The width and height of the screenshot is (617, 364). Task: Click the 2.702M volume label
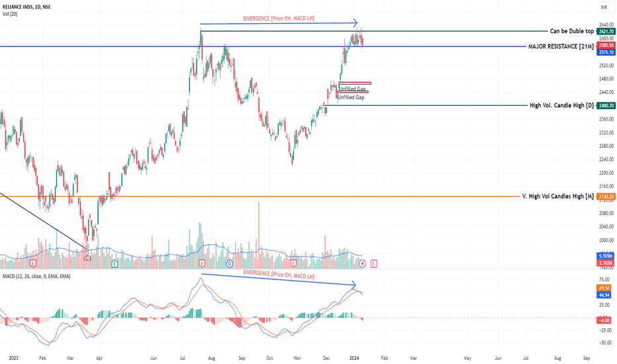point(606,263)
